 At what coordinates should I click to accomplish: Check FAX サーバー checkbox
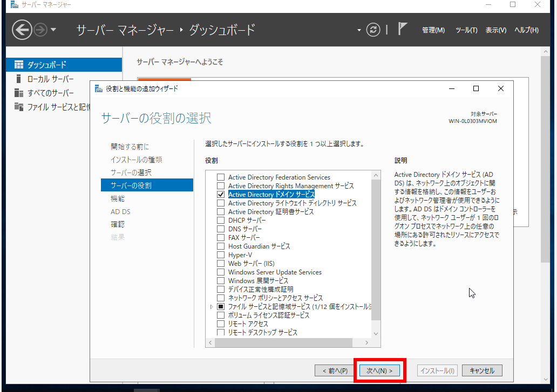221,237
